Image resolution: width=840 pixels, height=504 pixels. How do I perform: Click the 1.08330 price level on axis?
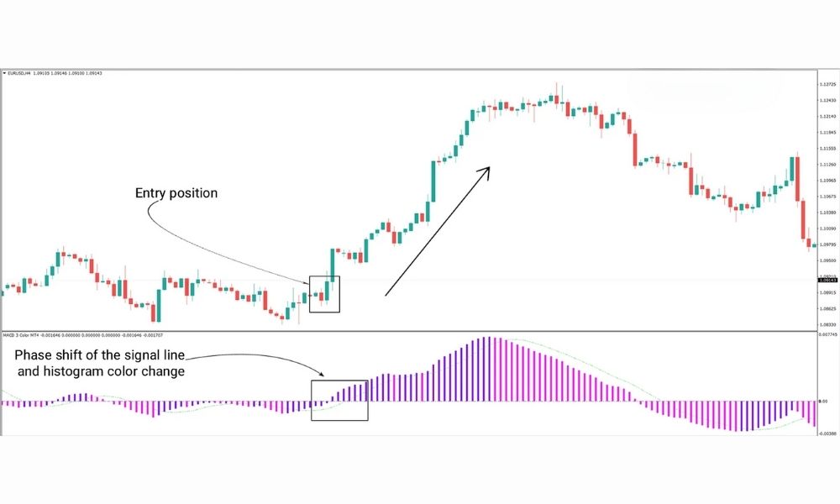[x=827, y=324]
